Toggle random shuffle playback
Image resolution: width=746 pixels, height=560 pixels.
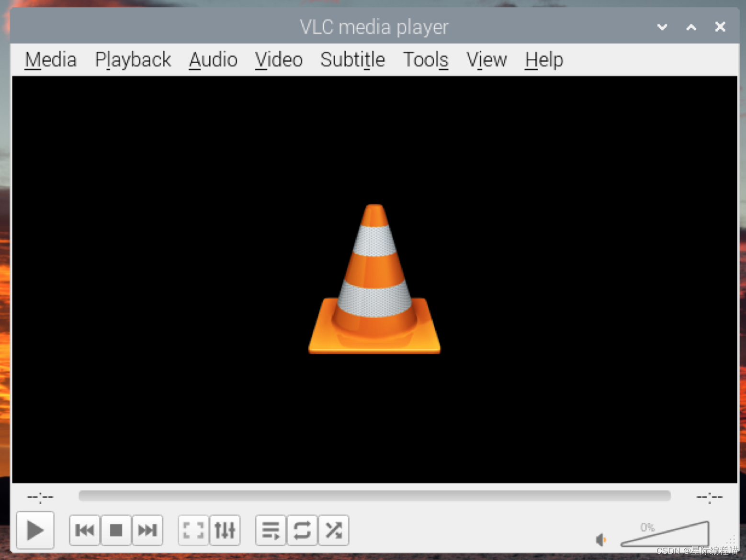click(334, 530)
